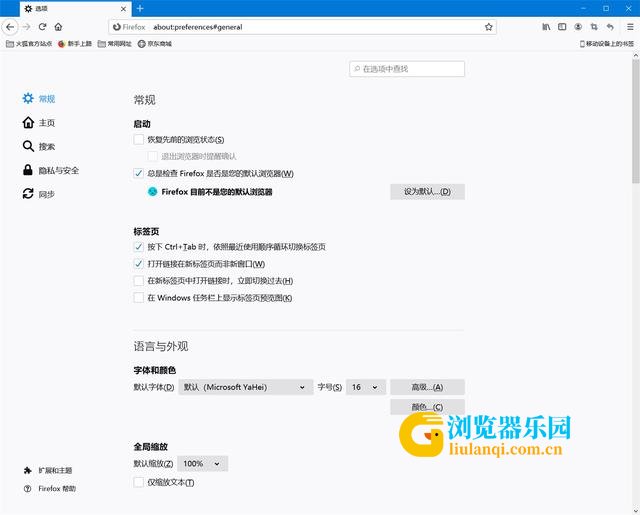Open the 隐私与安全 settings category

pos(51,170)
